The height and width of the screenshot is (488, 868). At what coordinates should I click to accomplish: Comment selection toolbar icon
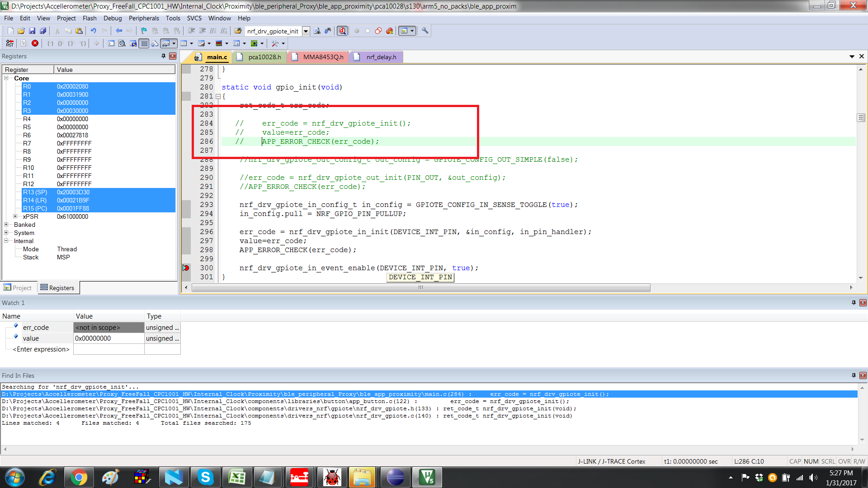pyautogui.click(x=213, y=31)
